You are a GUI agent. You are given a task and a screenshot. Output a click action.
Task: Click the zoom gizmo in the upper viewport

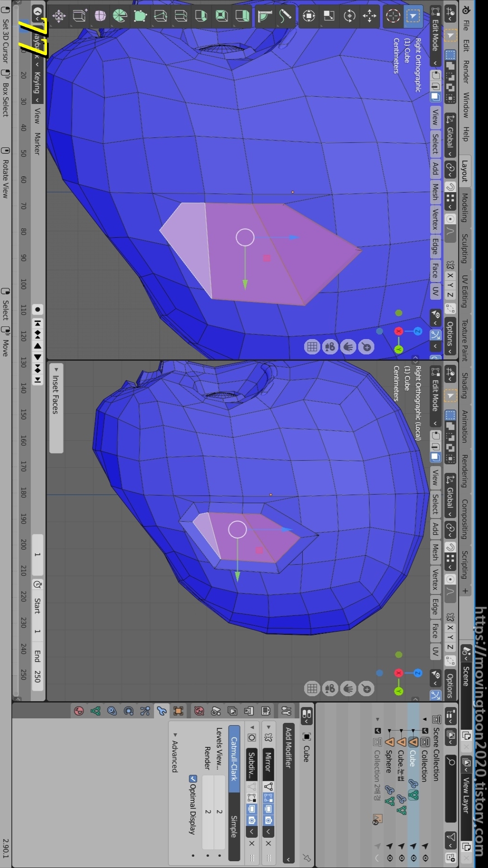click(x=366, y=347)
